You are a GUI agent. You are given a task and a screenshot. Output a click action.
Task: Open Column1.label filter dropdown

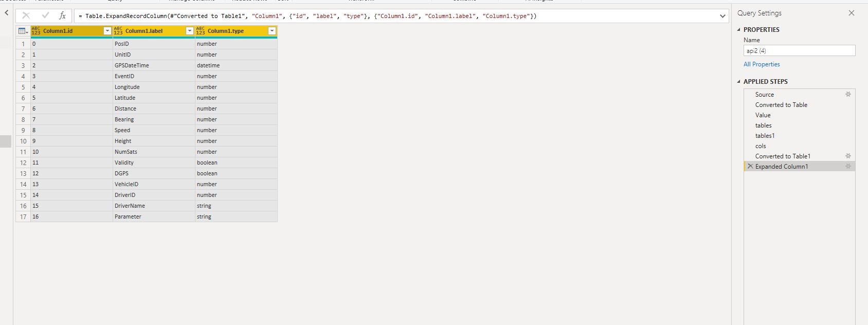pos(190,31)
